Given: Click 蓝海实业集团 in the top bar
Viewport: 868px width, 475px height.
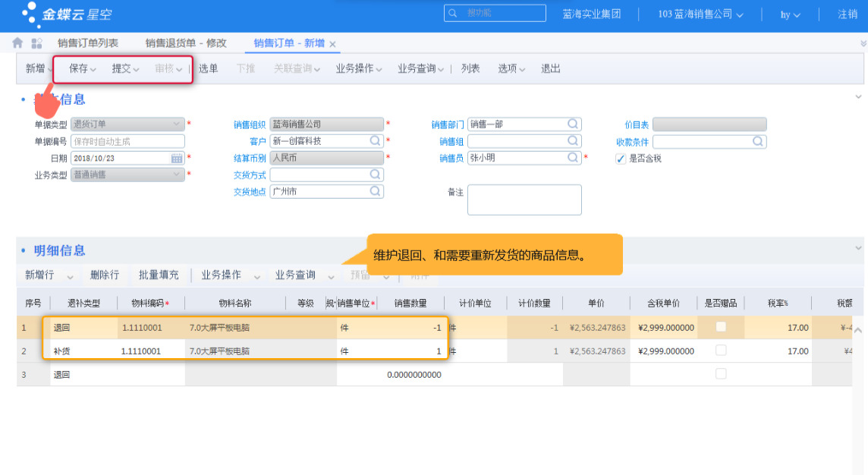Looking at the screenshot, I should pos(591,14).
